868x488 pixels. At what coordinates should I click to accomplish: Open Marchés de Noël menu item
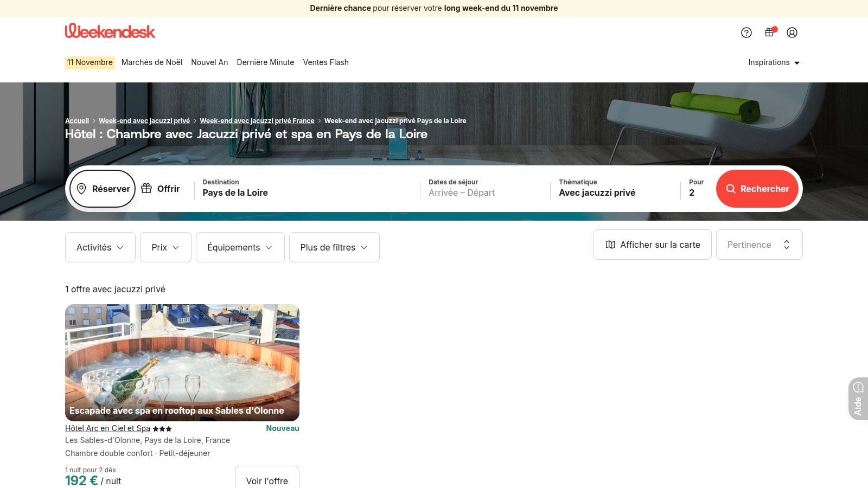(x=152, y=62)
